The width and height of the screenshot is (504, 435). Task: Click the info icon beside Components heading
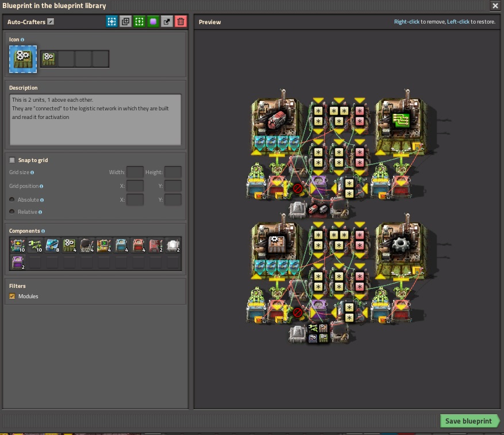click(x=43, y=231)
